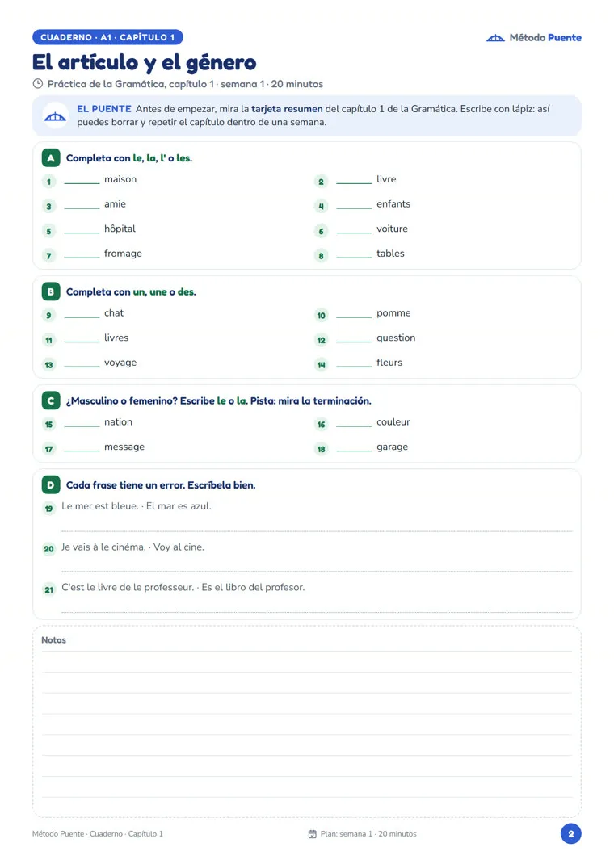Image resolution: width=614 pixels, height=868 pixels.
Task: Click the blank before fleurs
Action: click(x=354, y=363)
